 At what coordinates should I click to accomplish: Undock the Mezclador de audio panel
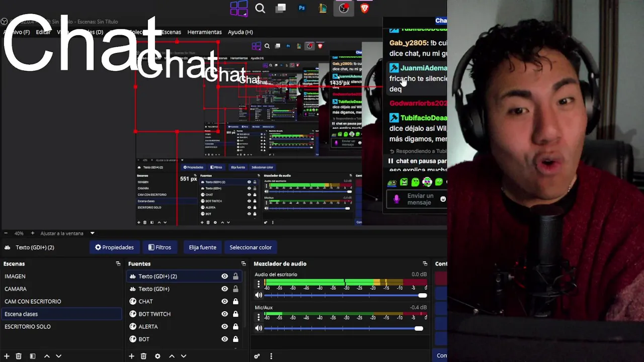425,263
